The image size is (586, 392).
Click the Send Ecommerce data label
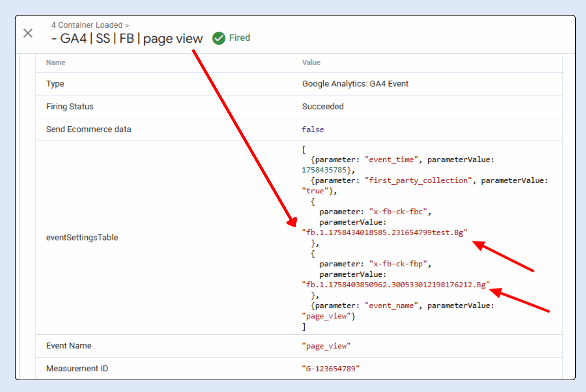(x=89, y=129)
